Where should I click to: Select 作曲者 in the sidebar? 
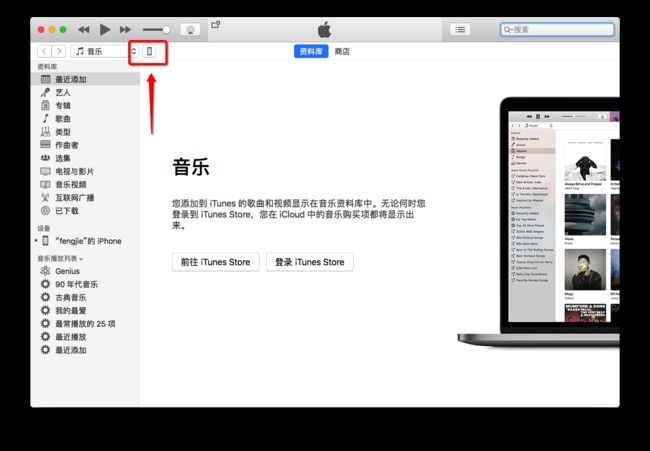85,145
